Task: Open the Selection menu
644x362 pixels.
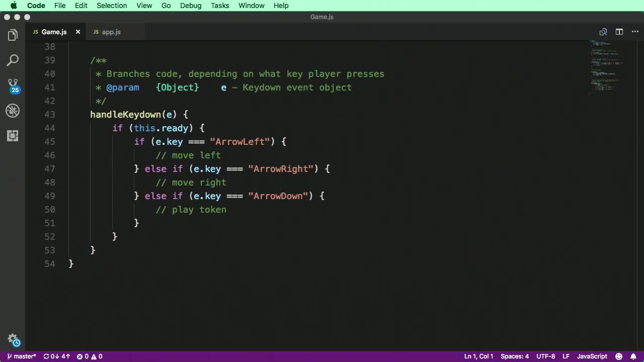Action: pos(112,6)
